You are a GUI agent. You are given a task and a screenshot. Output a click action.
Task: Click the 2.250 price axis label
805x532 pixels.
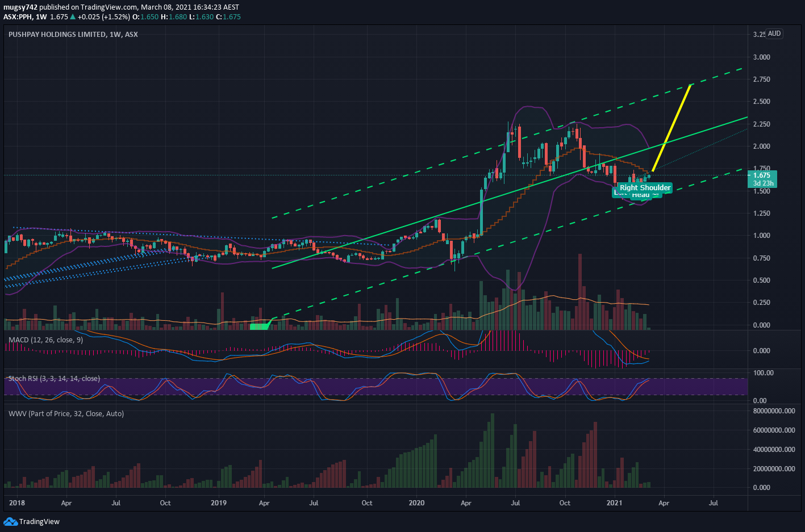[761, 124]
